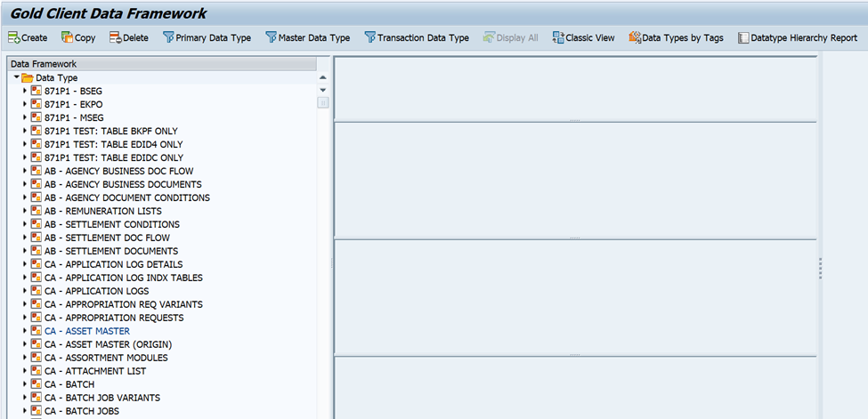Click the Data Framework column header
Viewport: 868px width, 419px height.
162,64
